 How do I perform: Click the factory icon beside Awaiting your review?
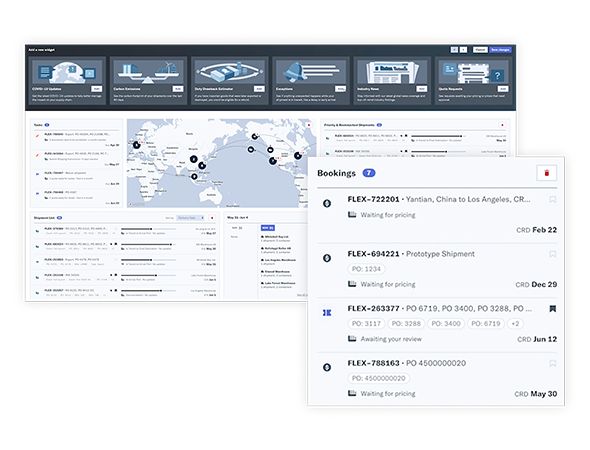(x=352, y=339)
